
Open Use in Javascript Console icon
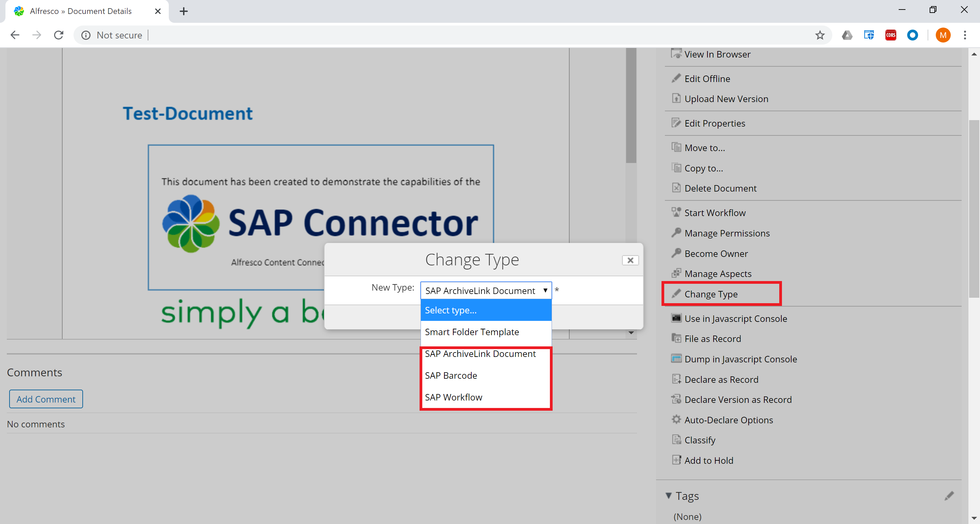point(676,318)
